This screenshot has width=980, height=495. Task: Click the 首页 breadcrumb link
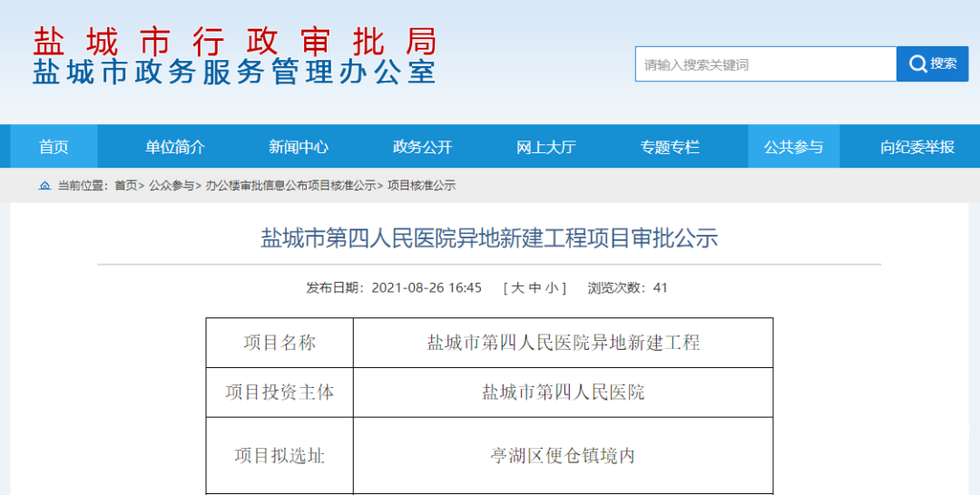pyautogui.click(x=125, y=186)
